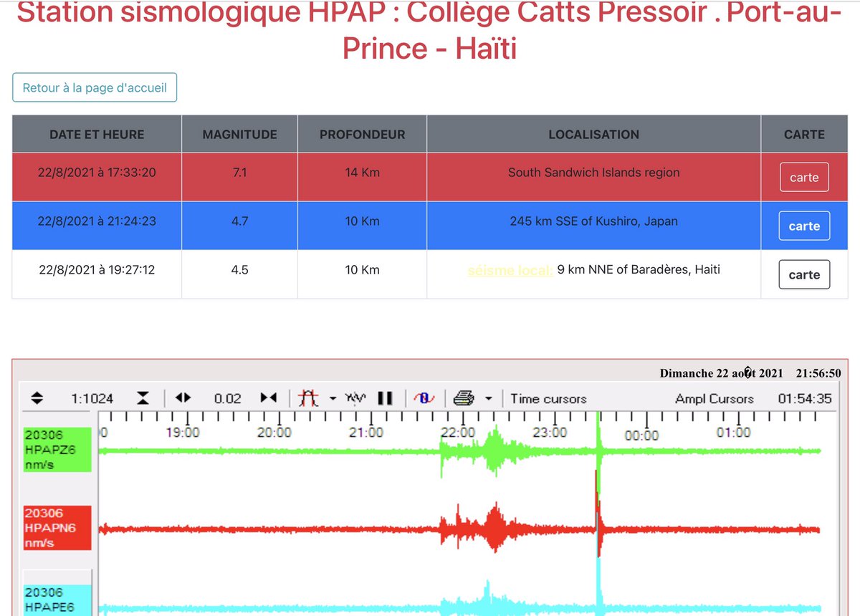Screen dimensions: 860x616
Task: Click the MAGNITUDE column header
Action: (x=240, y=134)
